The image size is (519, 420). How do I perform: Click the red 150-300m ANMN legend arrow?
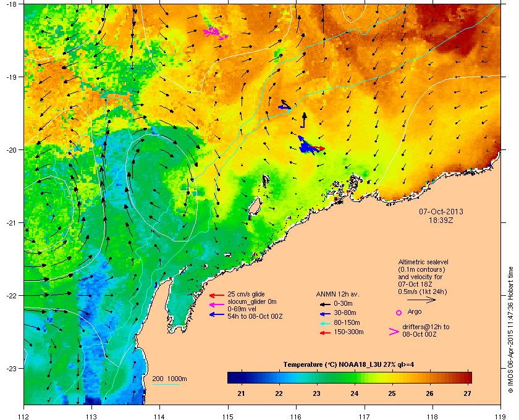(x=326, y=333)
